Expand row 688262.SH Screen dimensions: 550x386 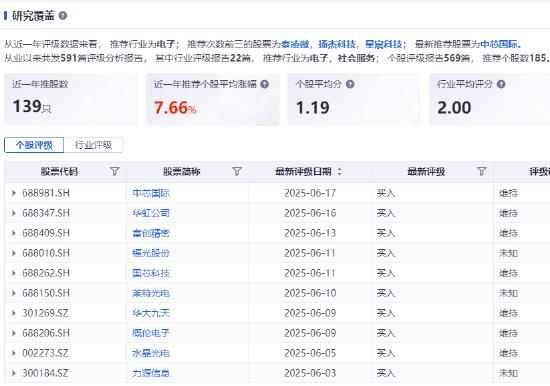tap(14, 273)
